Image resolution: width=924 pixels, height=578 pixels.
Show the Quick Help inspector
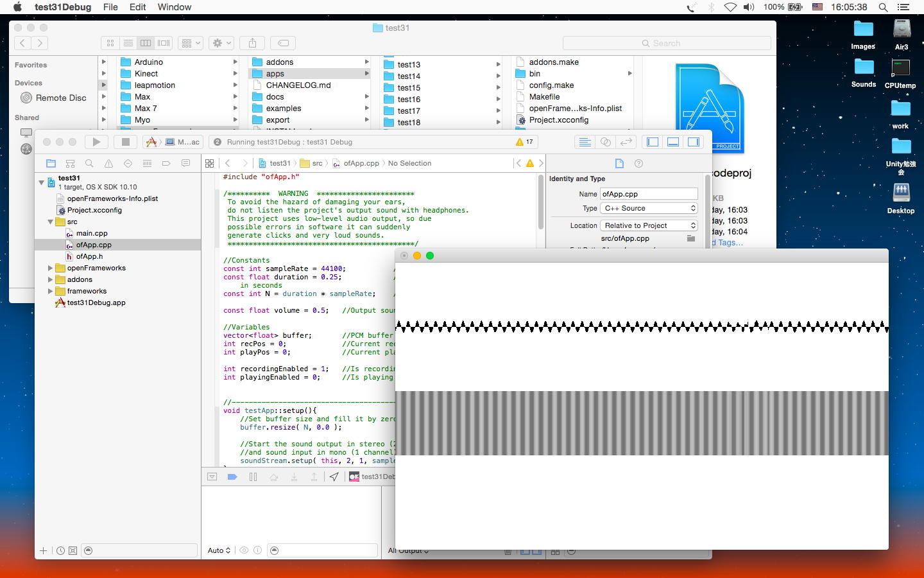tap(638, 163)
